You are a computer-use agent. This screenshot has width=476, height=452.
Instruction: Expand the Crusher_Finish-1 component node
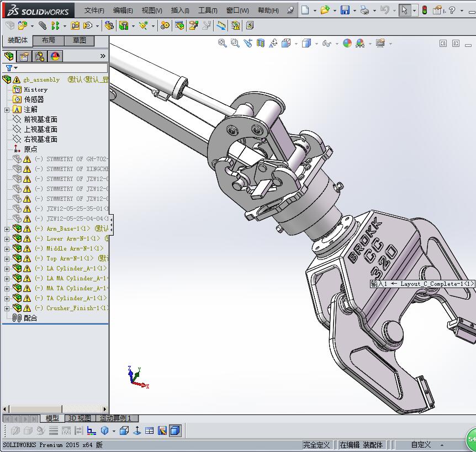[x=7, y=309]
